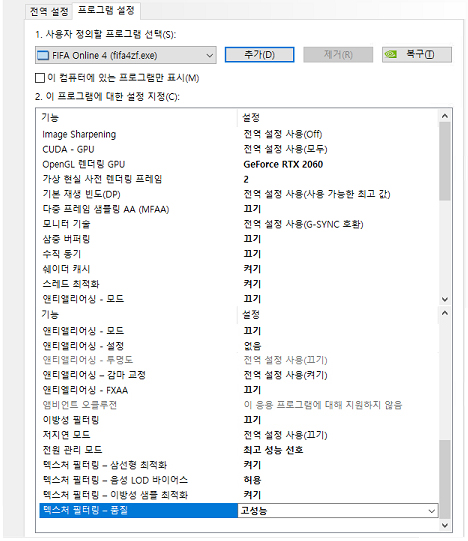The width and height of the screenshot is (468, 541).
Task: Open the FIFA Online 4 program dropdown
Action: coord(126,55)
